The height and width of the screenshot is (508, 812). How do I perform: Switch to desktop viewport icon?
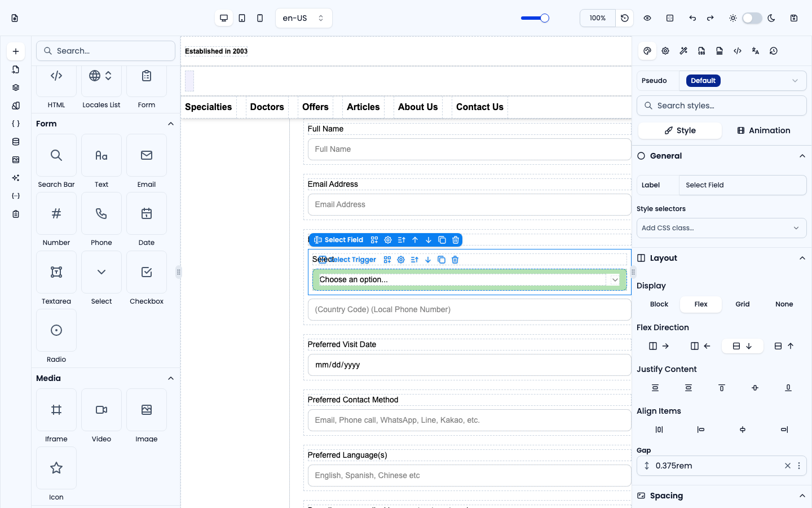click(x=224, y=18)
